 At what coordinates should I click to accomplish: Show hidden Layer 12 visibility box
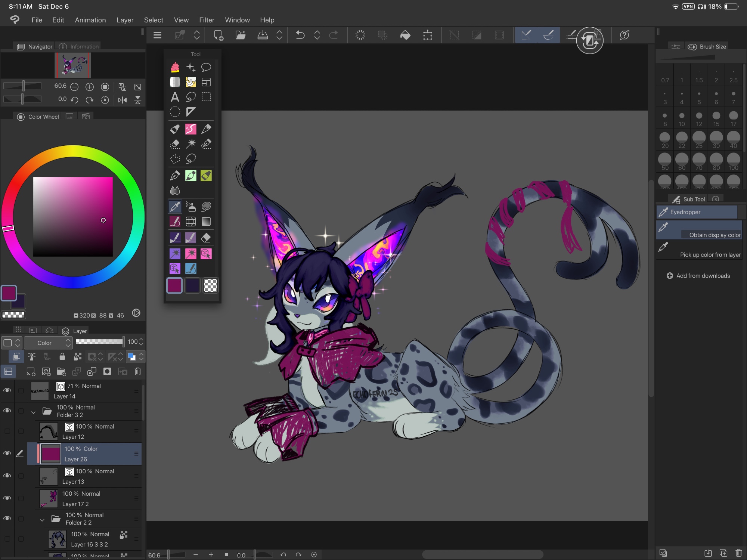click(x=7, y=431)
